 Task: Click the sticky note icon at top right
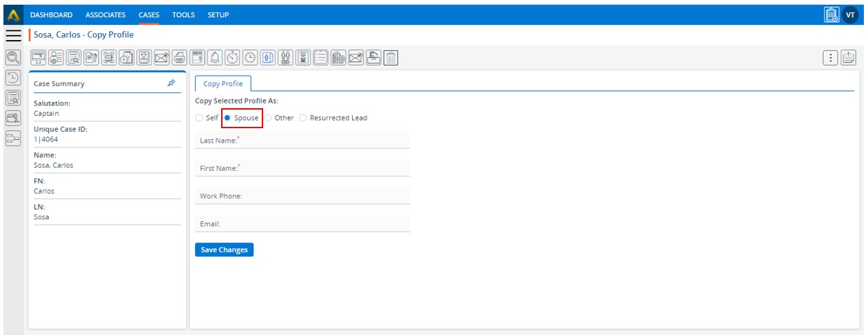[x=849, y=59]
